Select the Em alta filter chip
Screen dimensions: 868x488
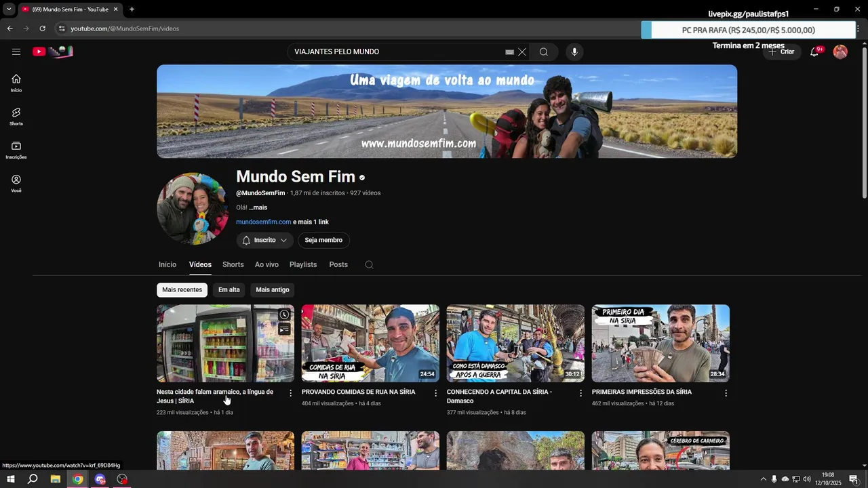click(x=229, y=290)
